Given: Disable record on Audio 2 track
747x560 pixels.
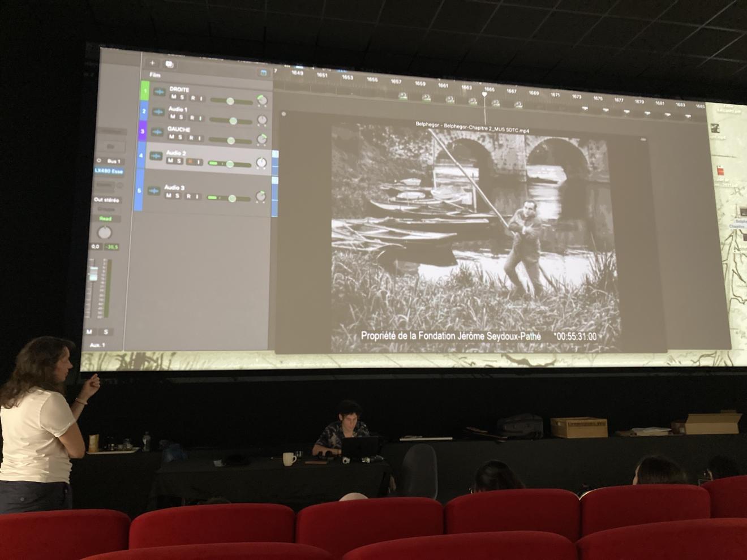Looking at the screenshot, I should 190,162.
